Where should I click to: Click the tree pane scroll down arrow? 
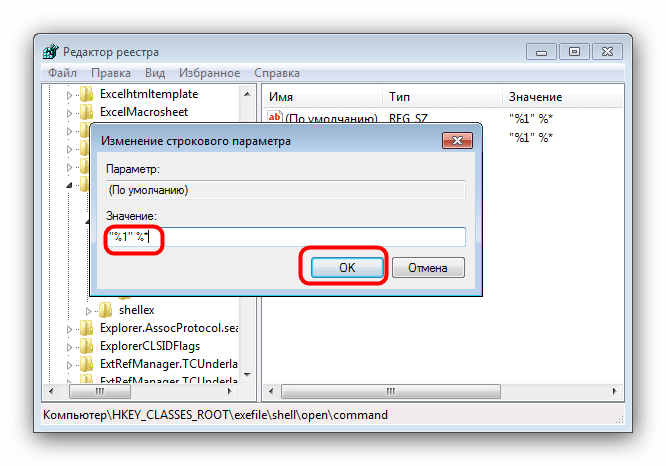[247, 375]
